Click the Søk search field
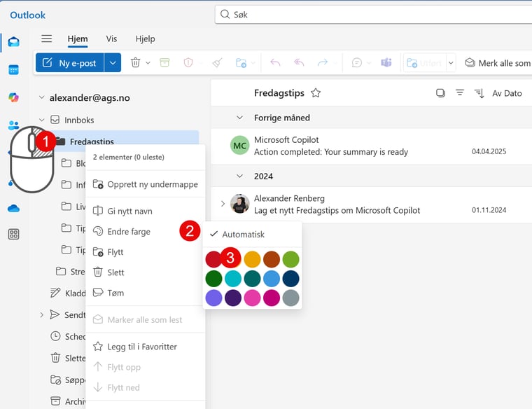Image resolution: width=532 pixels, height=409 pixels. 373,15
